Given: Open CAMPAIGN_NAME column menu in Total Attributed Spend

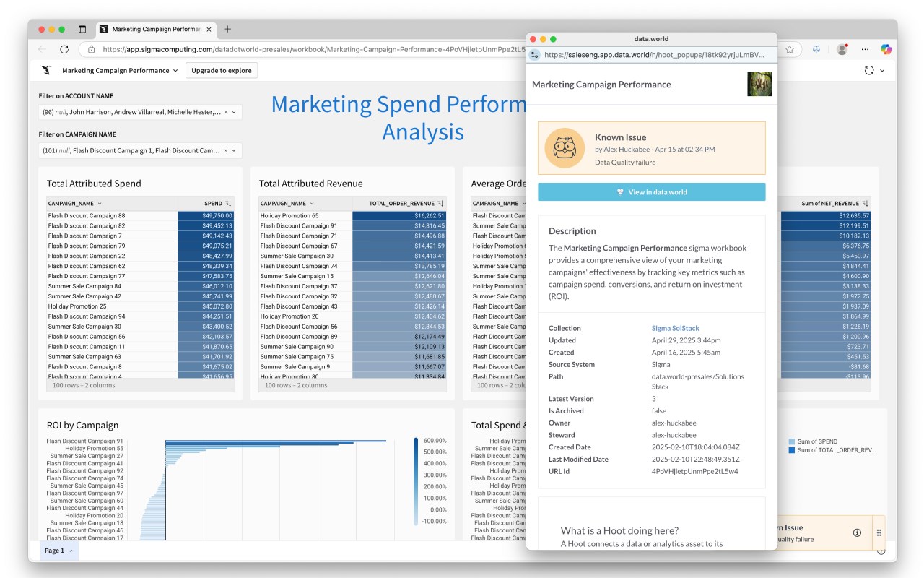Looking at the screenshot, I should (x=100, y=204).
